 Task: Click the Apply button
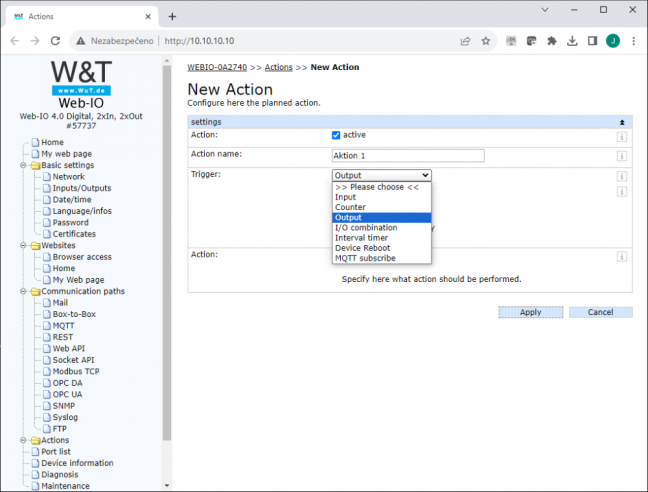click(x=531, y=312)
